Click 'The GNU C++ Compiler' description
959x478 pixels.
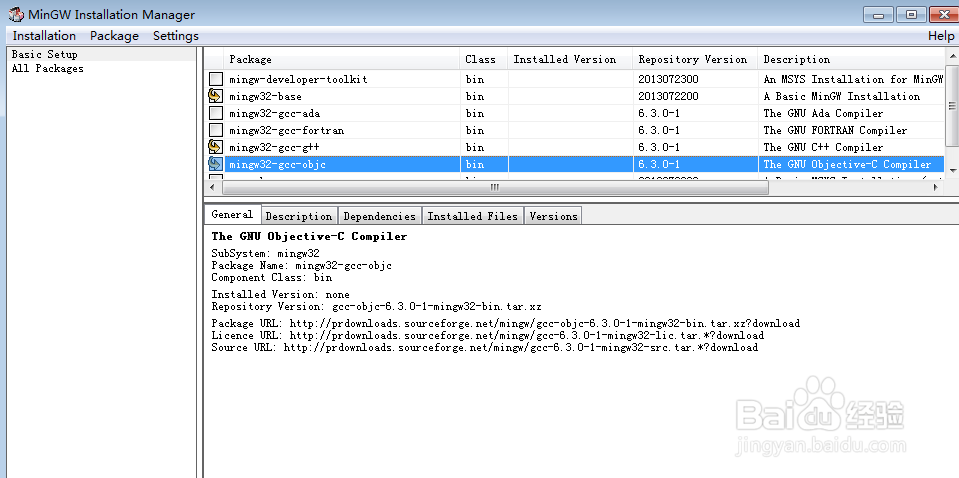(x=823, y=147)
